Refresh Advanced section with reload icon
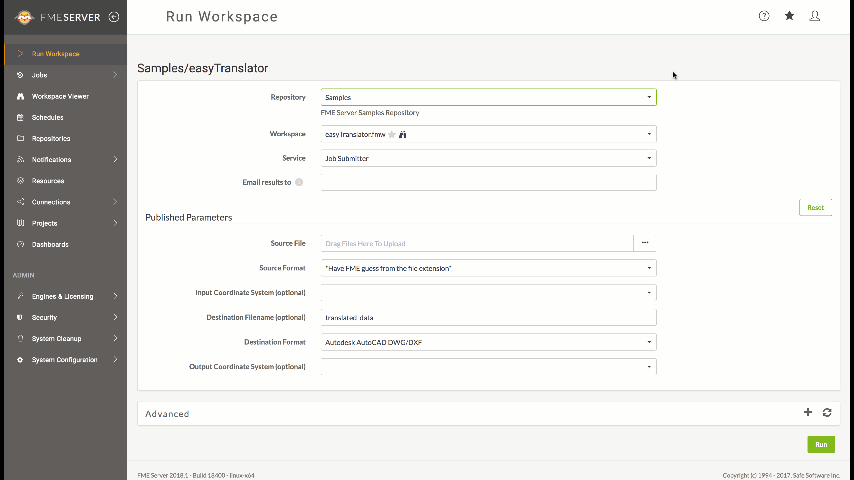The height and width of the screenshot is (480, 854). [x=827, y=412]
